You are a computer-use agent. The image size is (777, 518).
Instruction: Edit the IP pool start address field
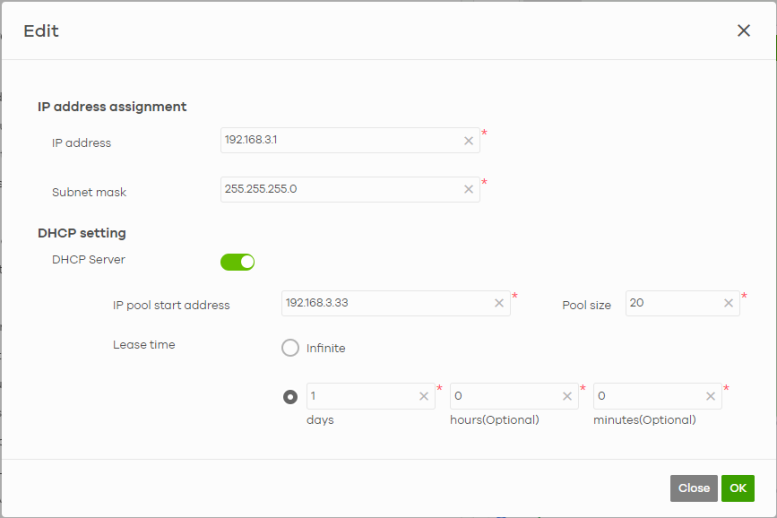coord(385,303)
